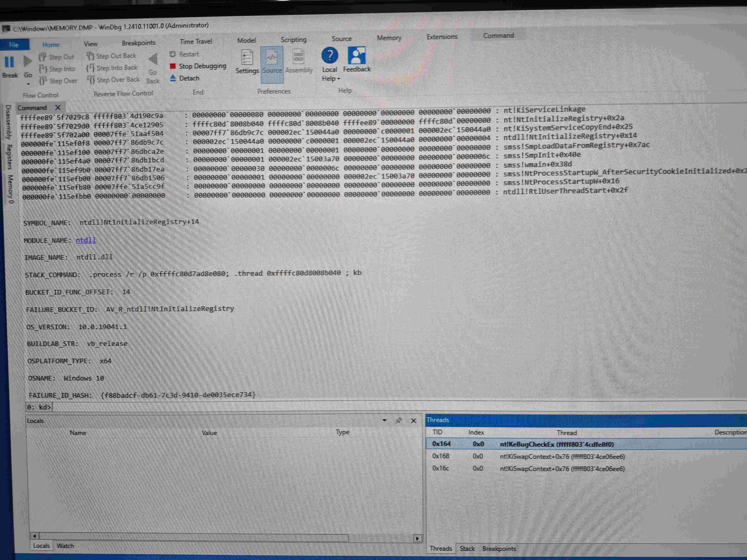
Task: Click Locals scrollbar right arrow
Action: click(417, 538)
